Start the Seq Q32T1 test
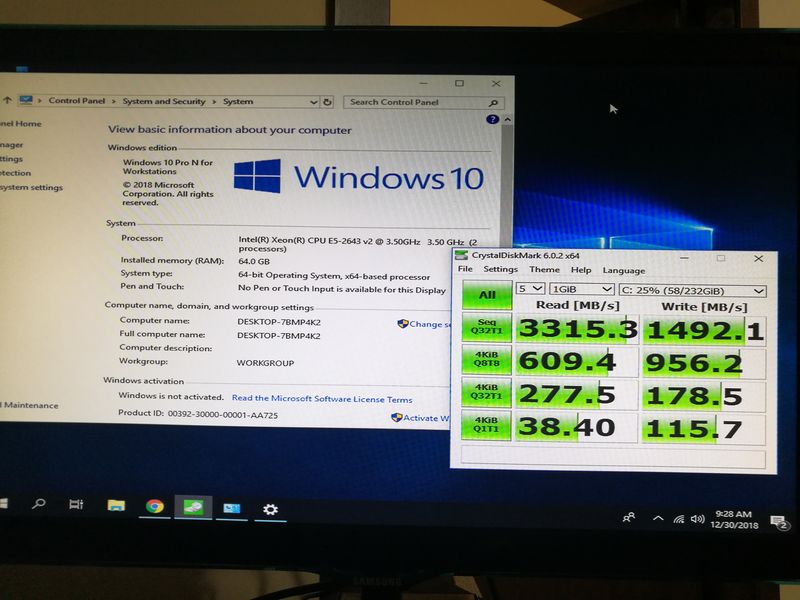 pos(486,327)
